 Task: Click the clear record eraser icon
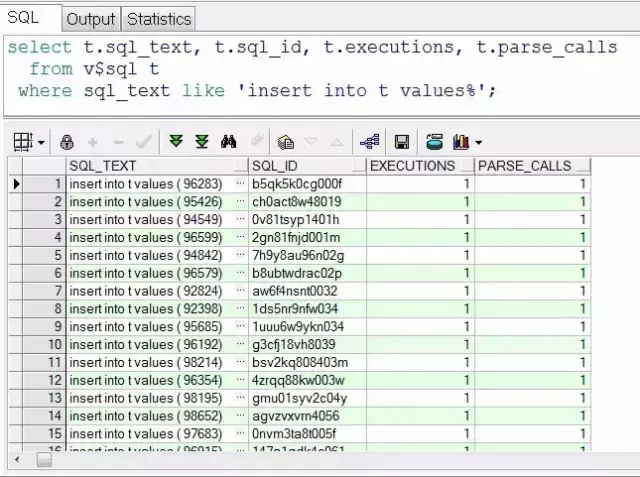pyautogui.click(x=257, y=140)
